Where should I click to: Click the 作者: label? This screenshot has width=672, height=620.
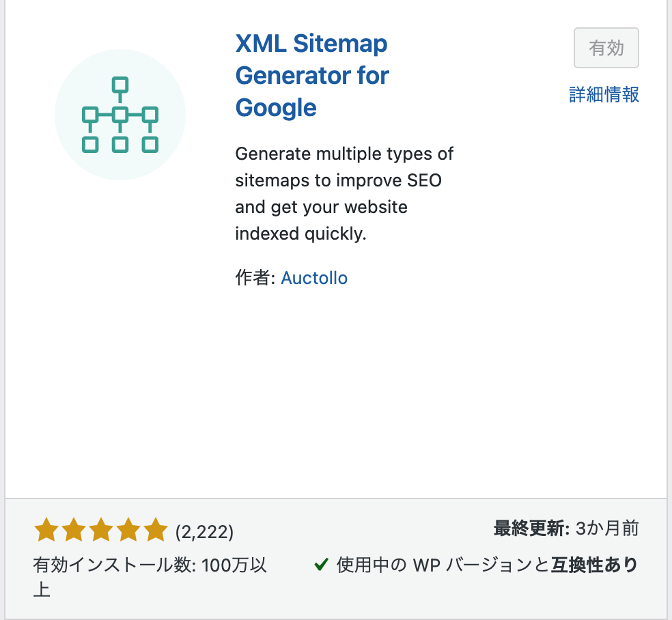tap(255, 278)
